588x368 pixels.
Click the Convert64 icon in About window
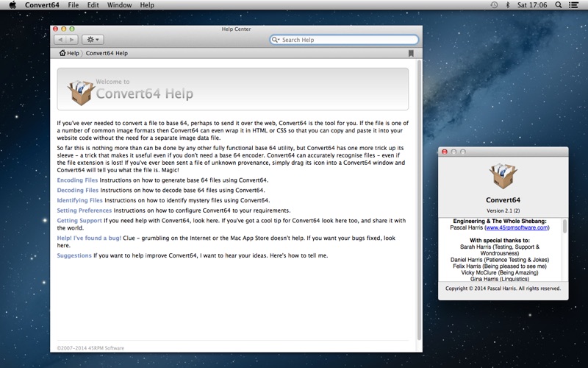(503, 176)
